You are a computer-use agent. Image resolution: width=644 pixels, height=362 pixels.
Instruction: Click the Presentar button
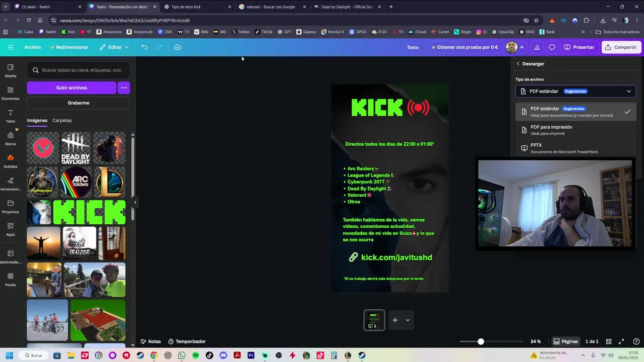(x=579, y=47)
